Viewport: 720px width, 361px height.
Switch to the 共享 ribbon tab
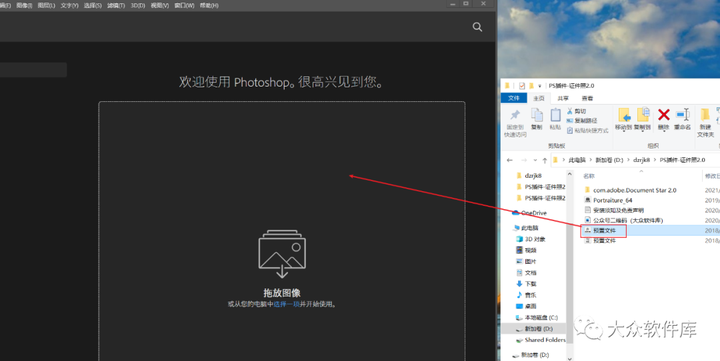point(563,98)
